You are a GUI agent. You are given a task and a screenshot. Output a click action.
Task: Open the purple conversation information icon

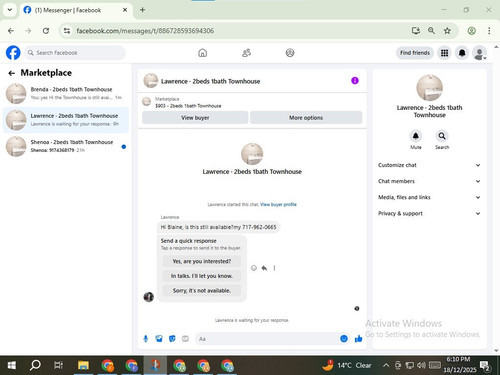click(355, 81)
